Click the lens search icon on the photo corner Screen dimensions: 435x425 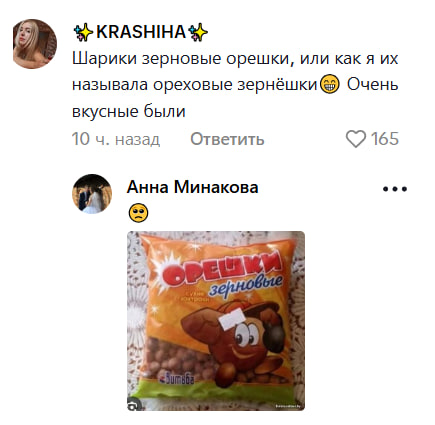click(x=134, y=404)
